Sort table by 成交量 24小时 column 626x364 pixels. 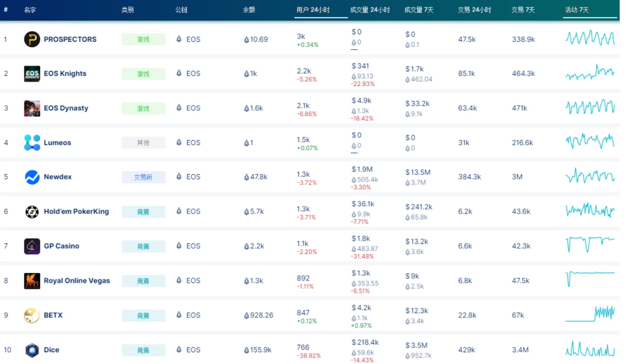pyautogui.click(x=370, y=9)
